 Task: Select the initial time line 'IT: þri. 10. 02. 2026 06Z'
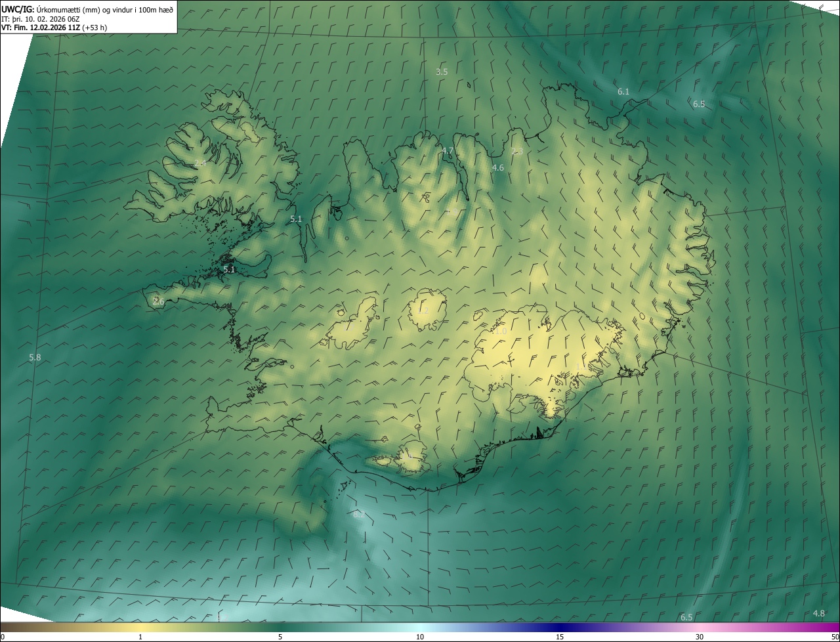41,18
